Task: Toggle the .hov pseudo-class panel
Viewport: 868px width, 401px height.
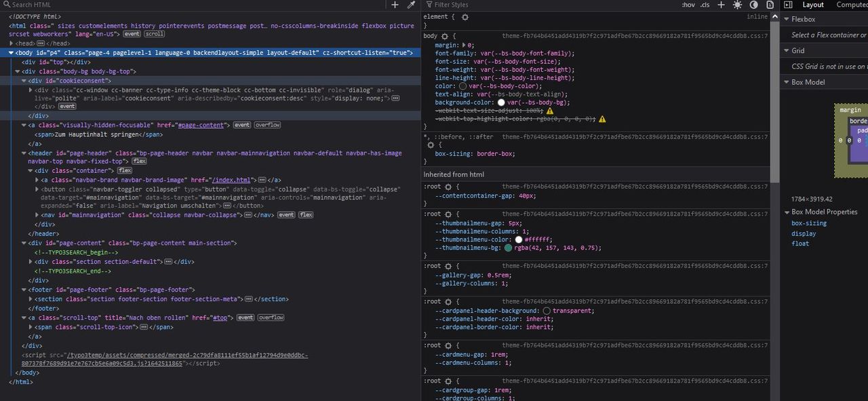Action: coord(688,5)
